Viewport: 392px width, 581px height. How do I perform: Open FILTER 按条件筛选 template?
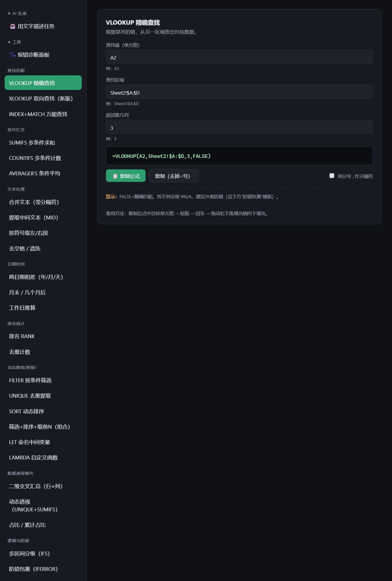click(x=43, y=380)
